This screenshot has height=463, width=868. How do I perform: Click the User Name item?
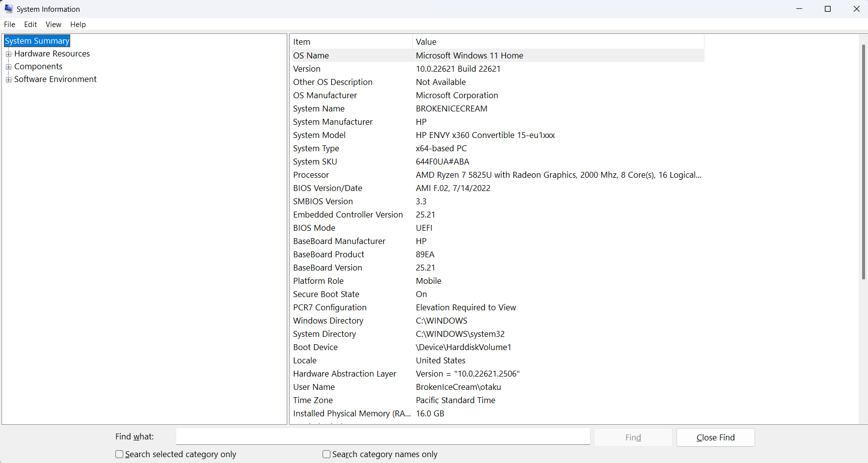(314, 387)
